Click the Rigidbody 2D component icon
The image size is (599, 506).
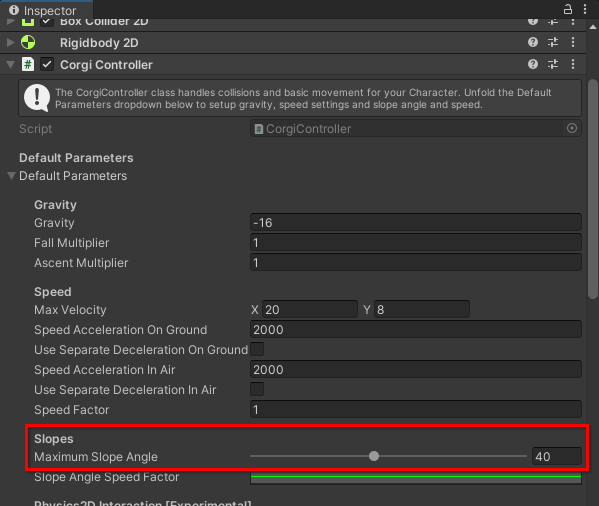28,42
